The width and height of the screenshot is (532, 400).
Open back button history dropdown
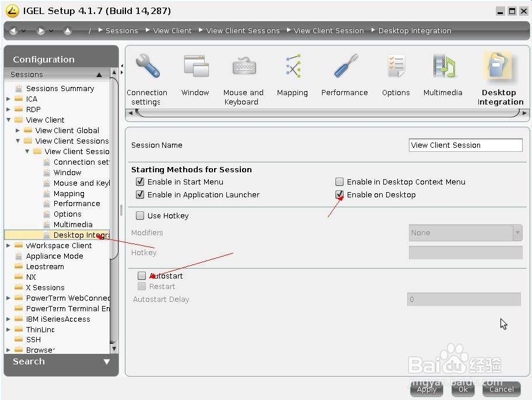click(x=24, y=31)
